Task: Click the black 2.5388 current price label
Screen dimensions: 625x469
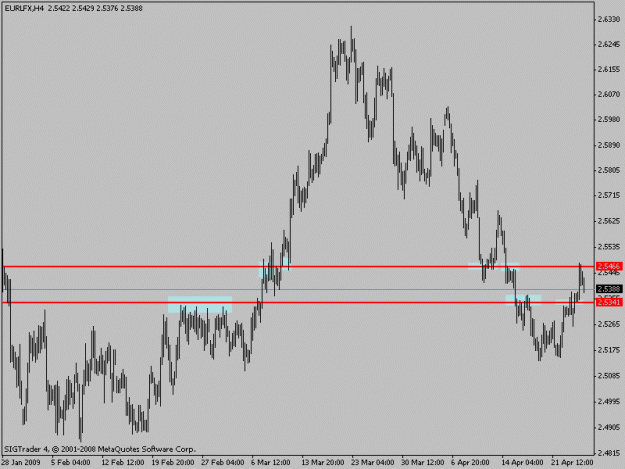Action: click(609, 289)
